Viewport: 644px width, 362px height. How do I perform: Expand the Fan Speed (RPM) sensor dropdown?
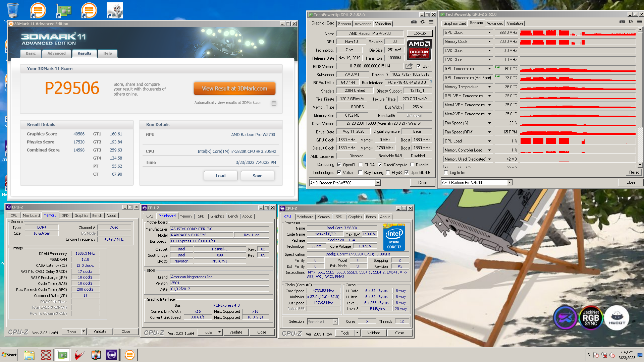tap(489, 132)
